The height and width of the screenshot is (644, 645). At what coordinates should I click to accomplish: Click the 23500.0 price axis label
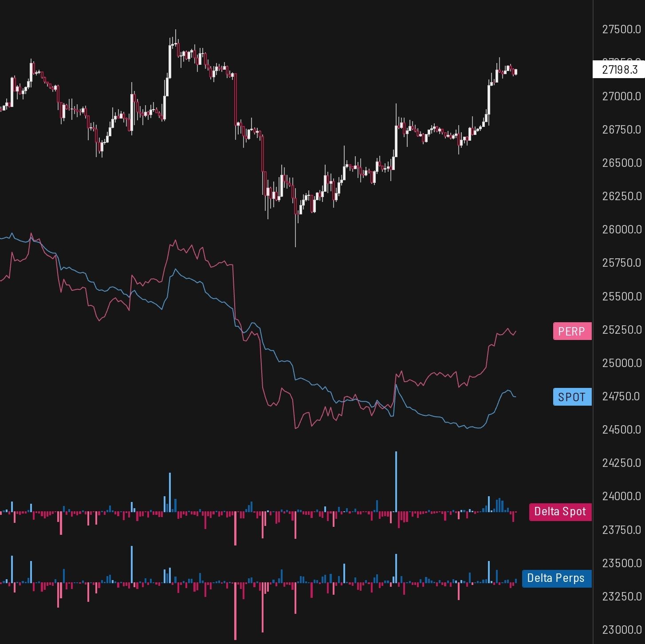[621, 563]
